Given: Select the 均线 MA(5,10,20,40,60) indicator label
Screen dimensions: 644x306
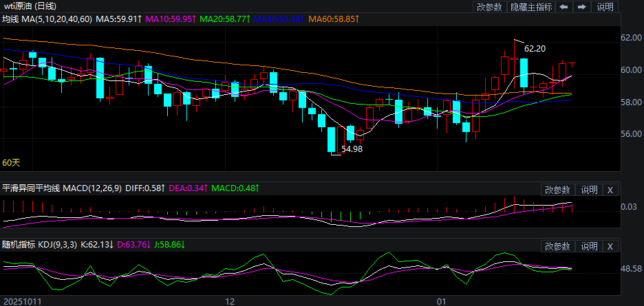Looking at the screenshot, I should click(46, 19).
